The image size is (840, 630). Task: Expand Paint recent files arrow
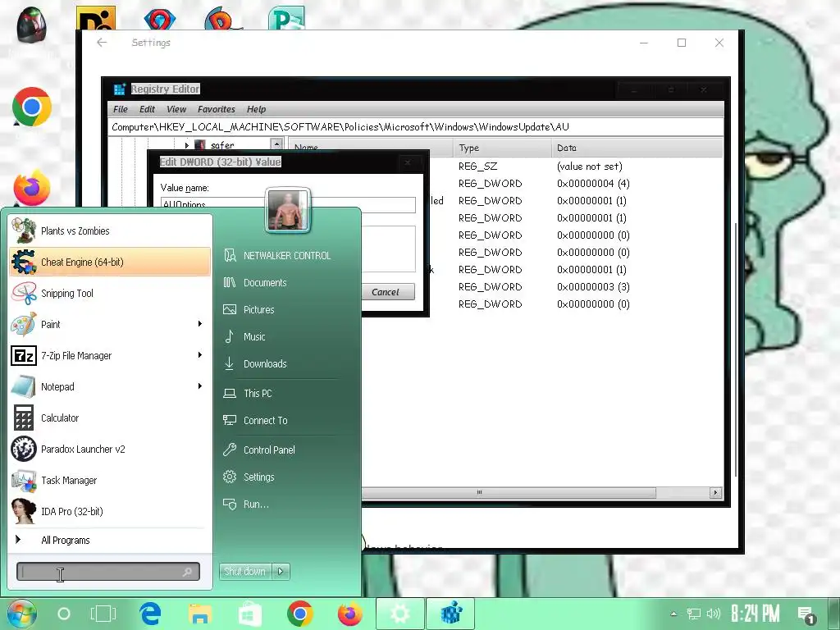point(200,323)
